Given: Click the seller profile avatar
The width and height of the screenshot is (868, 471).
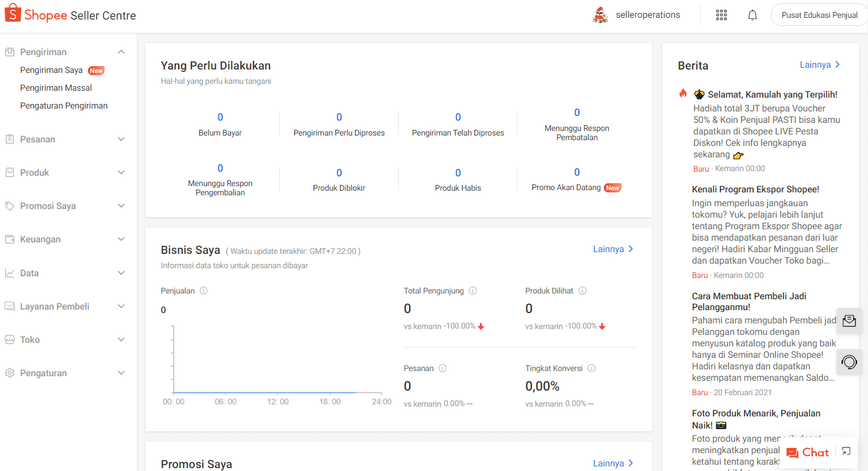Looking at the screenshot, I should point(600,15).
